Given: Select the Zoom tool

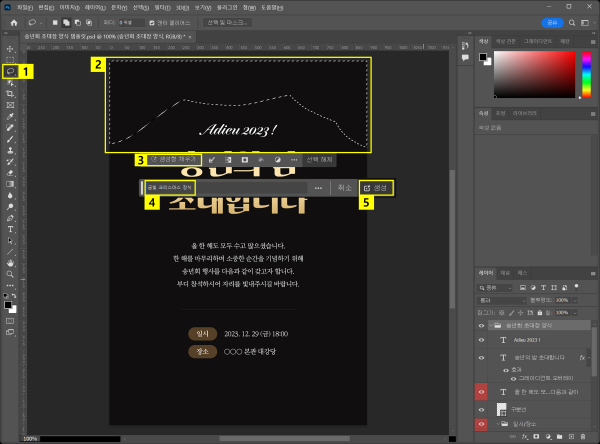Looking at the screenshot, I should [11, 273].
